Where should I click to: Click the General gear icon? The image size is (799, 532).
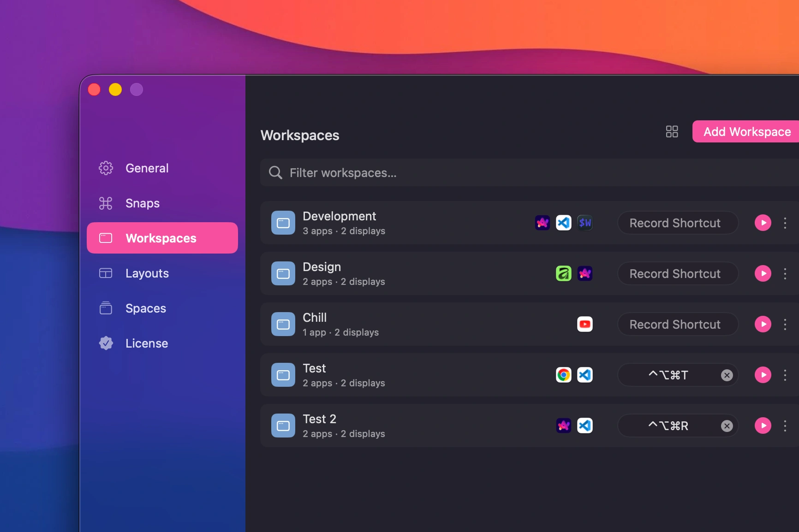click(x=106, y=168)
